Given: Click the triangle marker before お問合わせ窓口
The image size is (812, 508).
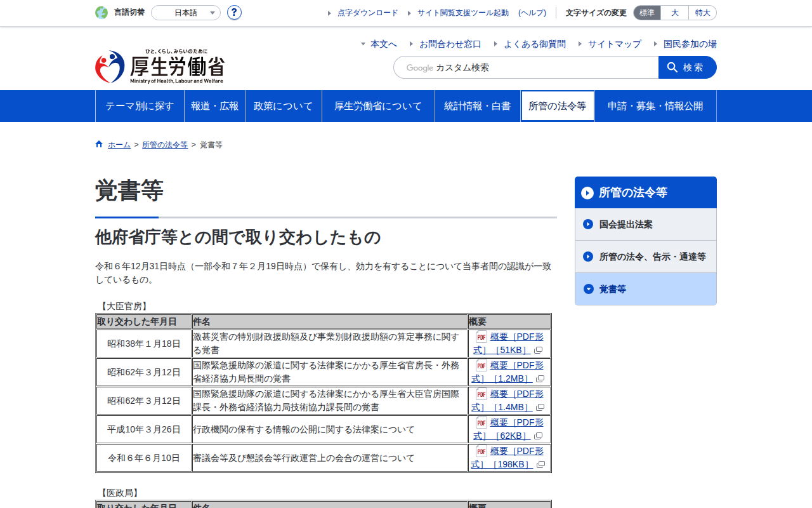Looking at the screenshot, I should [x=412, y=44].
